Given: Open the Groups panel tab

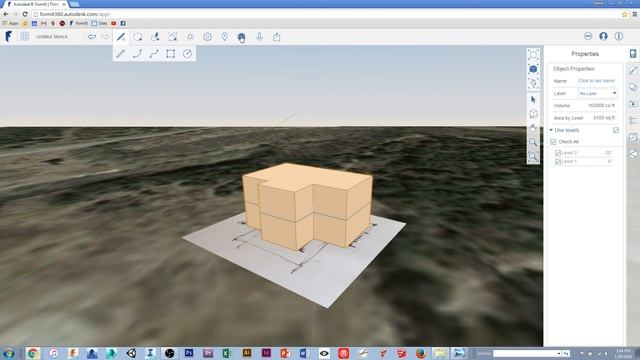Looking at the screenshot, I should [633, 137].
